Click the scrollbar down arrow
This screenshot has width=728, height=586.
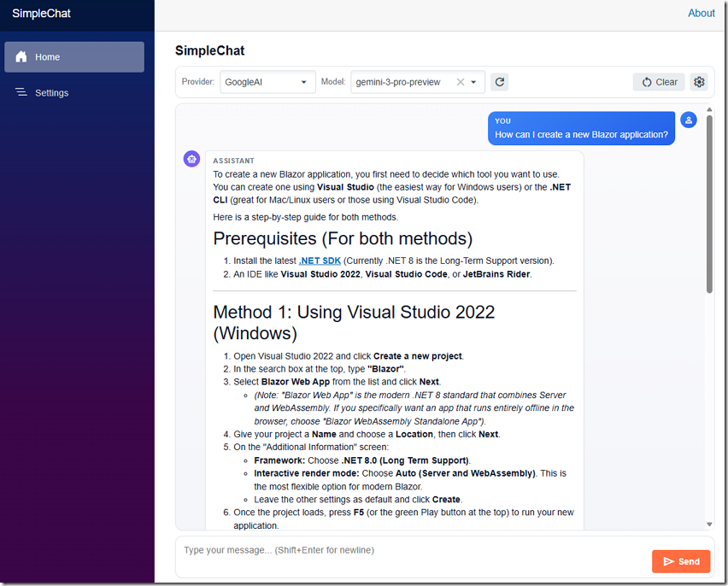[x=709, y=524]
